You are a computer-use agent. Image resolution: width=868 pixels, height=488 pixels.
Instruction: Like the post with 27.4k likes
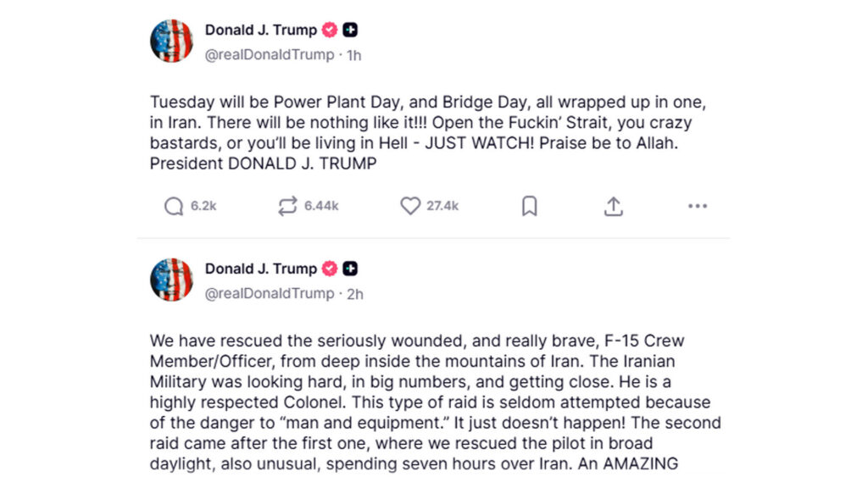click(x=410, y=206)
